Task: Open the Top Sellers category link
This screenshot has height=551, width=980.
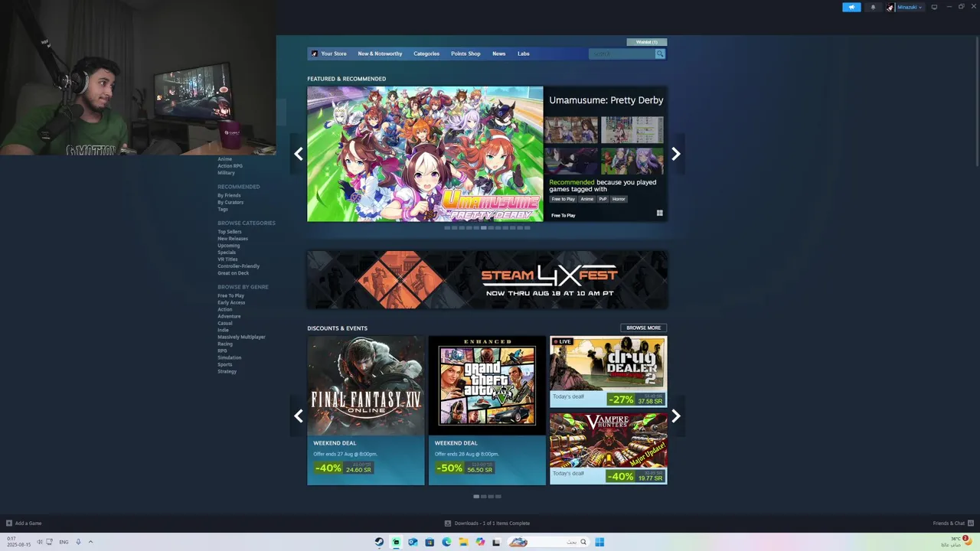Action: [229, 232]
